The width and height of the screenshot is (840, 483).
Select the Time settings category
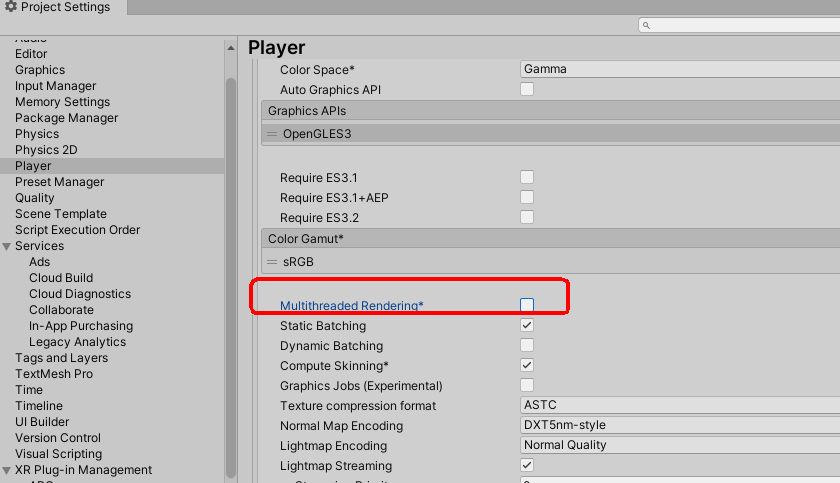pyautogui.click(x=28, y=390)
